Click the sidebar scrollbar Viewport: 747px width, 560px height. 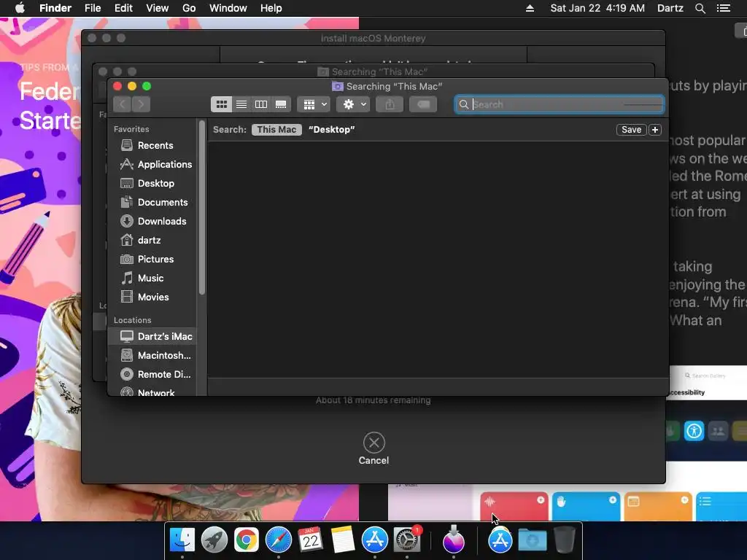(x=202, y=207)
